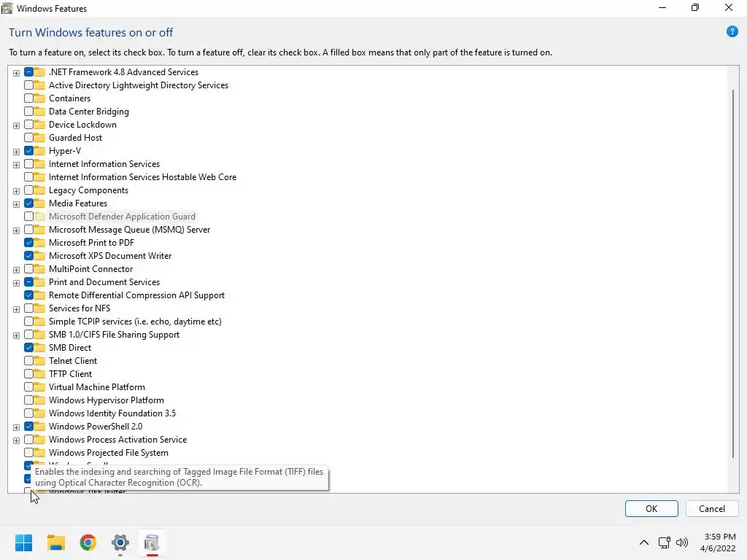Image resolution: width=747 pixels, height=560 pixels.
Task: Click the Windows PowerShell 2.0 label
Action: point(96,427)
